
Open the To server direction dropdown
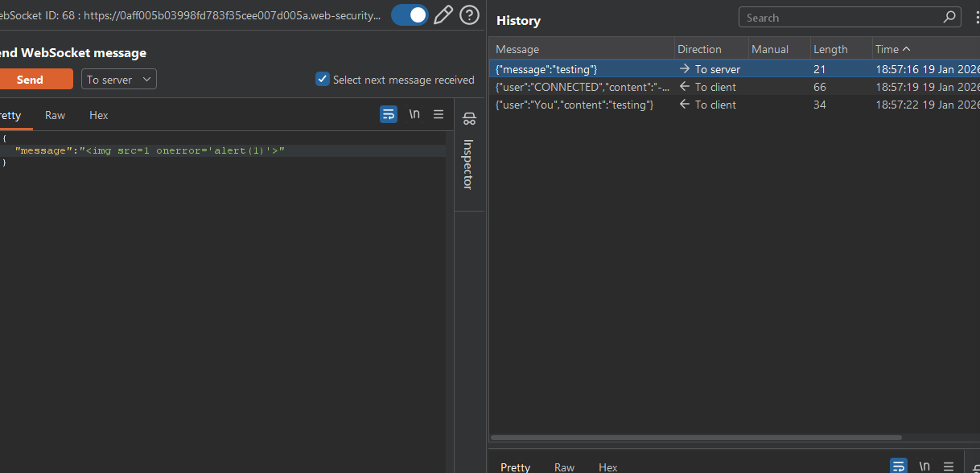pos(119,79)
